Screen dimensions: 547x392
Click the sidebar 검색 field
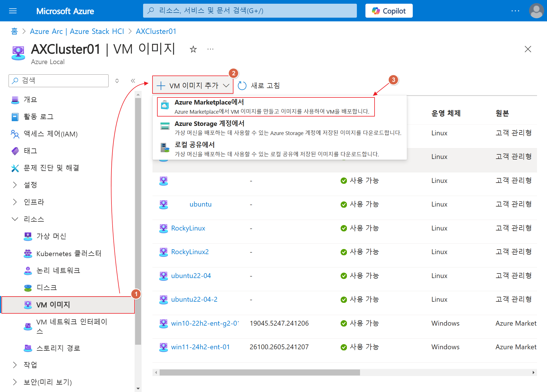tap(58, 81)
